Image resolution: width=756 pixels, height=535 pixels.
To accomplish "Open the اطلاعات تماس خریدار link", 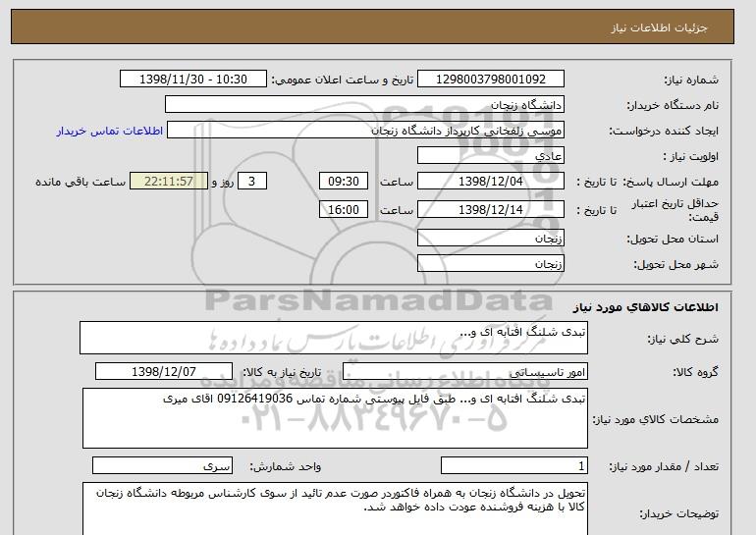I will click(x=109, y=131).
